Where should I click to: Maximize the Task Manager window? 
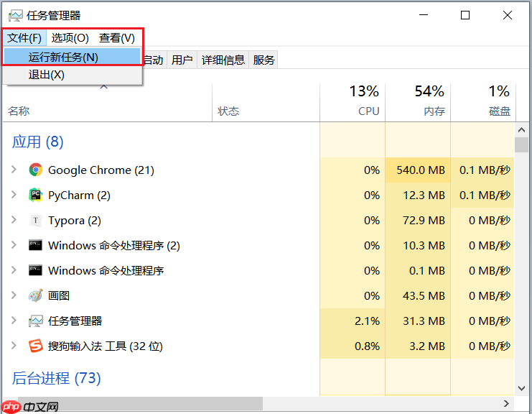[x=465, y=15]
